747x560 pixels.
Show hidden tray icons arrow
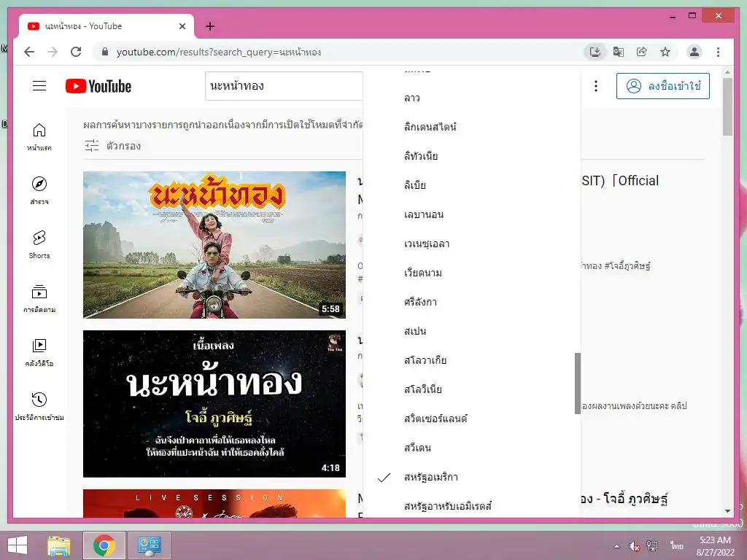tap(617, 546)
